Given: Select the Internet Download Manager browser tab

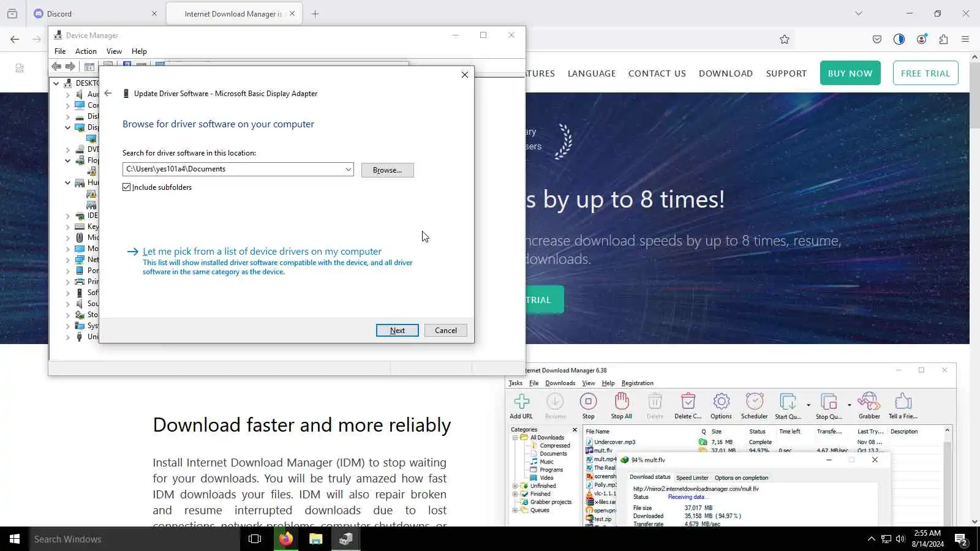Looking at the screenshot, I should [x=234, y=13].
